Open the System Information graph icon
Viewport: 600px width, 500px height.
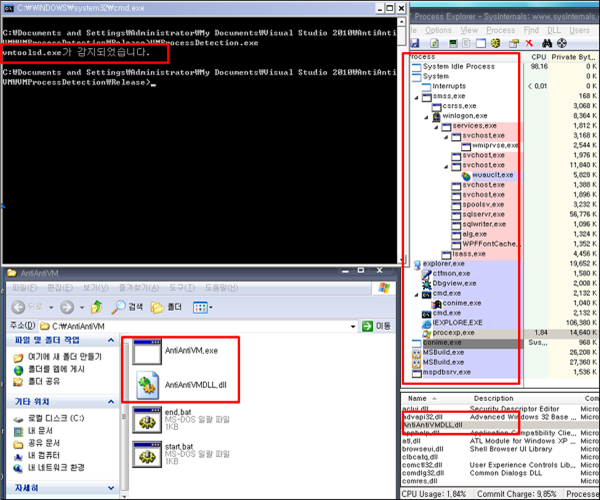[x=453, y=43]
